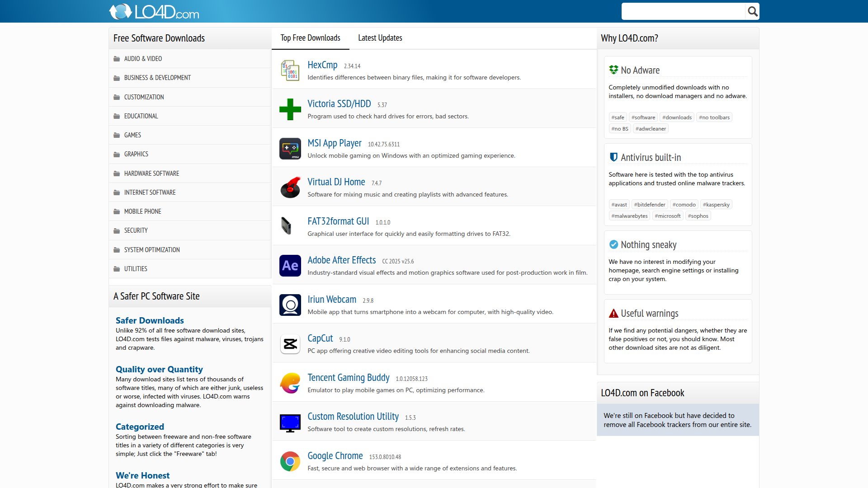Open the Victoria SSD/HDD title link
This screenshot has height=488, width=868.
pyautogui.click(x=339, y=104)
